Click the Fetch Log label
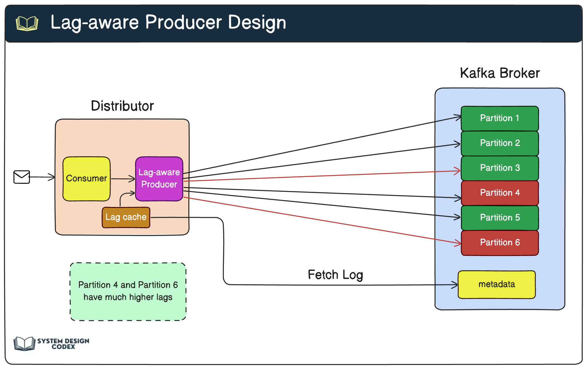This screenshot has width=588, height=370. pos(335,274)
